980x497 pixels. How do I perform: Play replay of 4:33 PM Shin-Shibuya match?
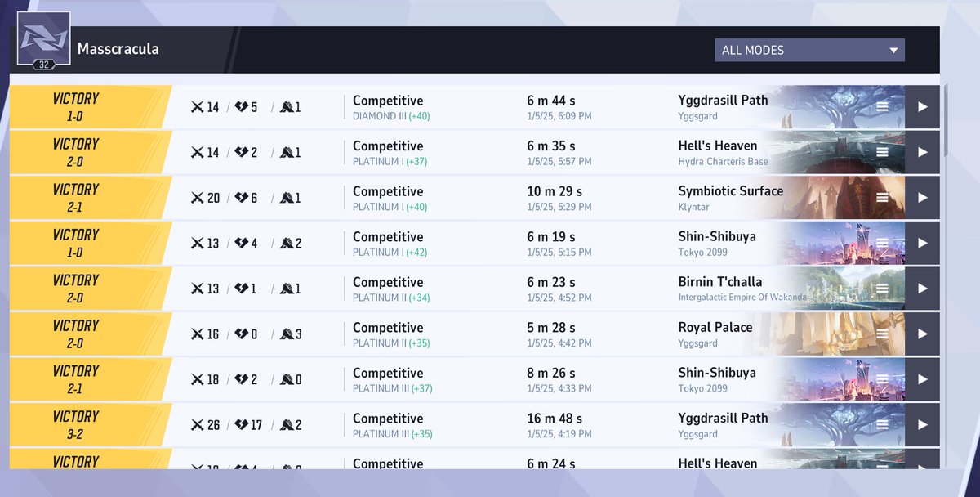point(922,379)
